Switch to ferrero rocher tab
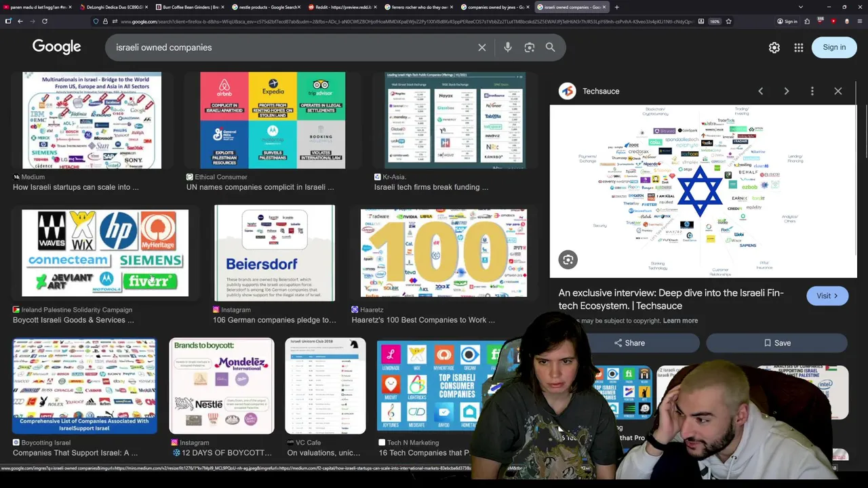The width and height of the screenshot is (868, 488). click(418, 7)
